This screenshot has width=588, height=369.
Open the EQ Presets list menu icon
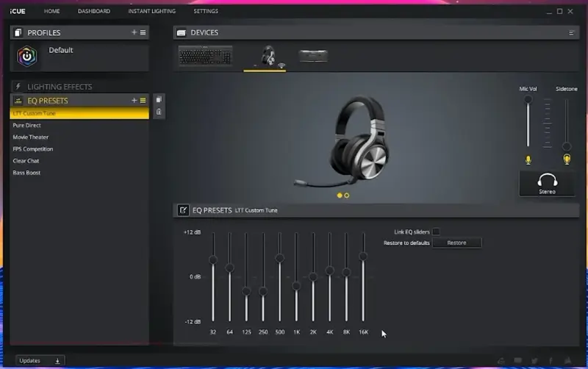pos(143,100)
